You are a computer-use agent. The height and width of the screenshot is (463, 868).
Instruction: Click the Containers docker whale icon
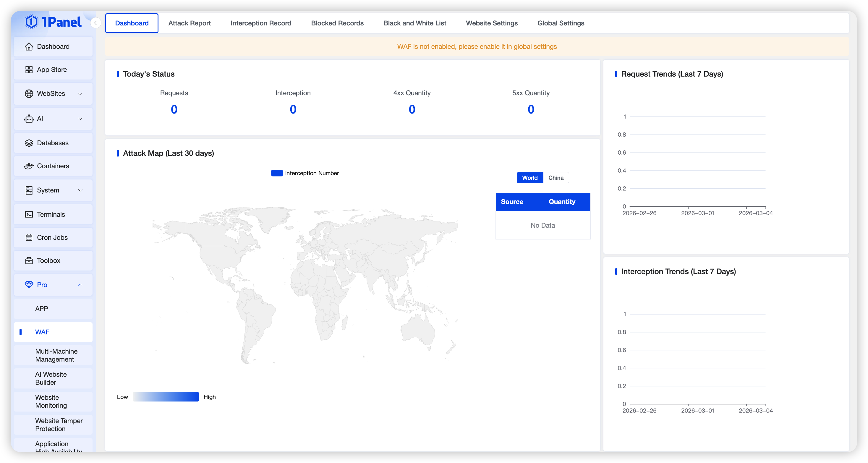(29, 166)
